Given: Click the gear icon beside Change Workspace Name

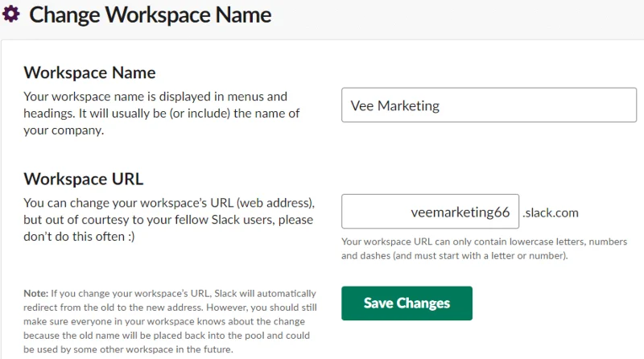Looking at the screenshot, I should click(x=11, y=14).
